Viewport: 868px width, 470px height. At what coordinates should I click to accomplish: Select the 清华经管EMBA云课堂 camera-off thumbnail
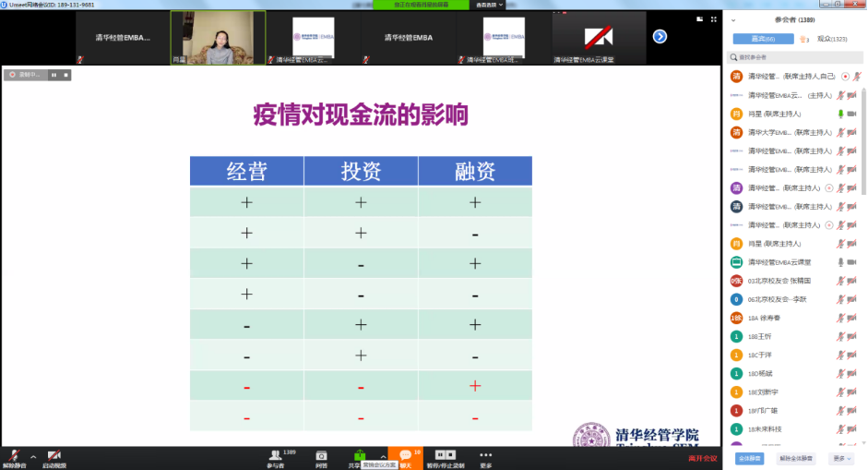tap(599, 38)
